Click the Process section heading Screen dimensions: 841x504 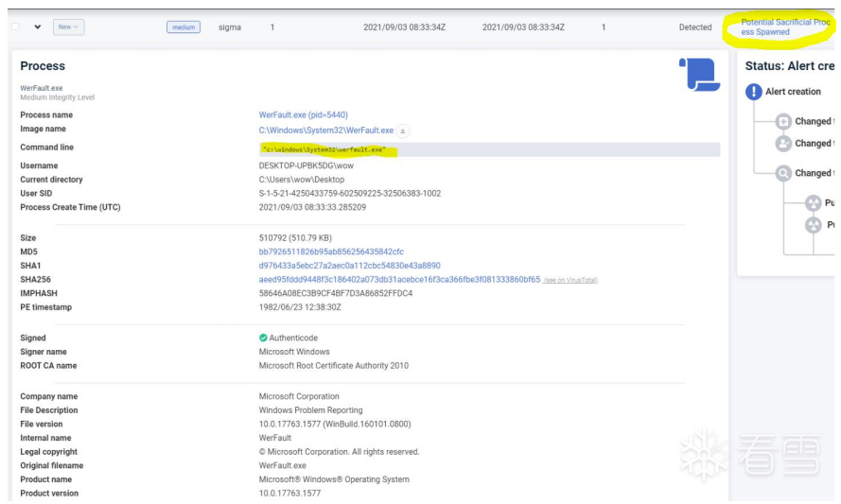[43, 66]
